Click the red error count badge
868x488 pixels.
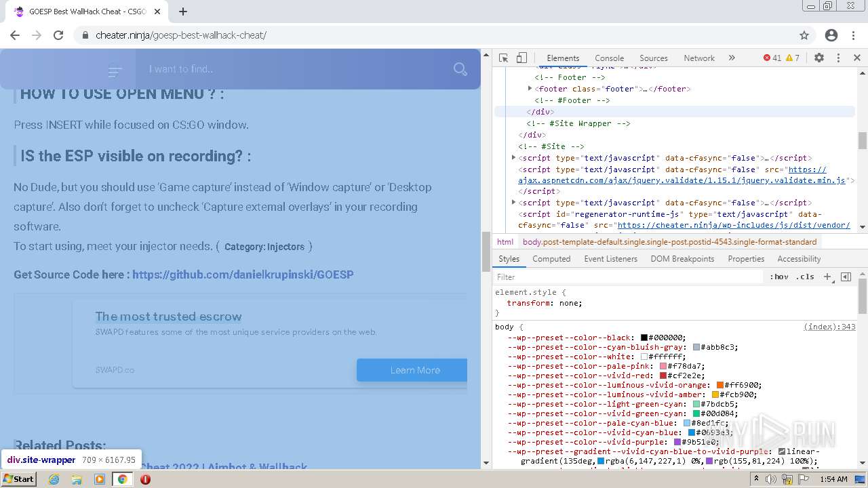click(x=772, y=58)
